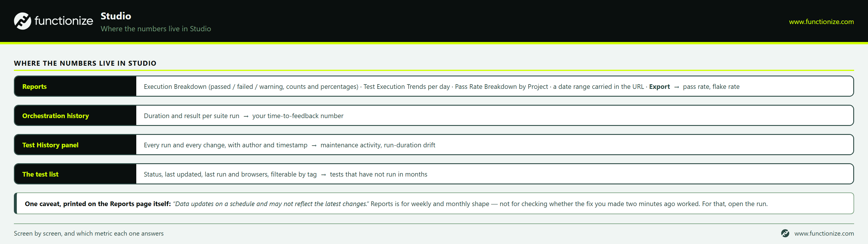Select The test list label
This screenshot has height=244, width=868.
(40, 174)
